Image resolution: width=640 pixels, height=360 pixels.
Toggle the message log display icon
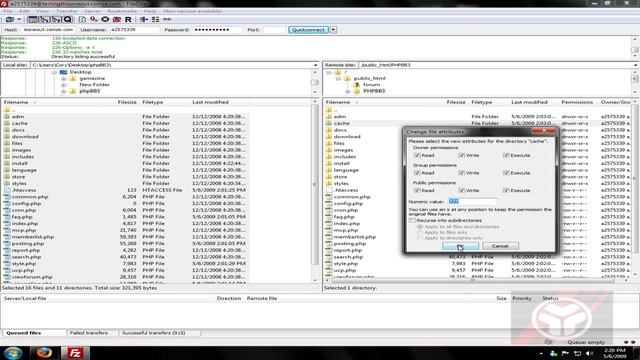coord(33,19)
